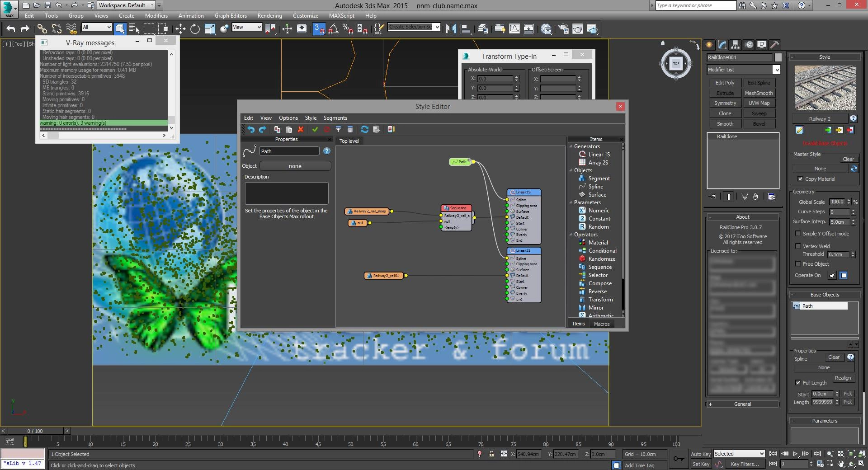The width and height of the screenshot is (868, 470).
Task: Open the Modify command panel tab
Action: point(722,45)
